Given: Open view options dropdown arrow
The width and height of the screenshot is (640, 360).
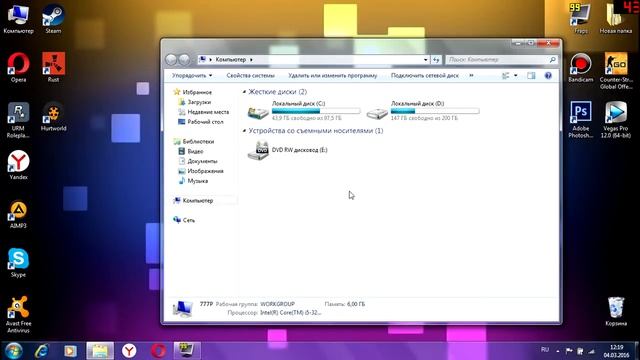Looking at the screenshot, I should [x=516, y=76].
